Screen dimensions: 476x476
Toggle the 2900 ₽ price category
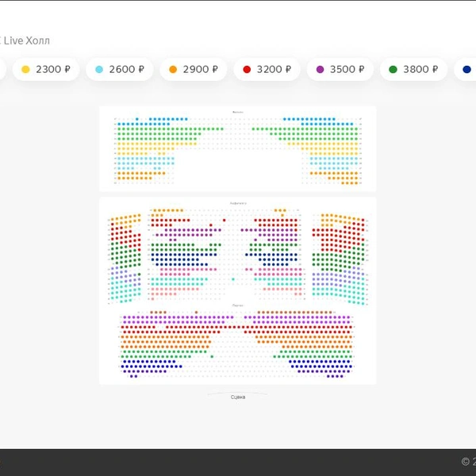point(193,70)
